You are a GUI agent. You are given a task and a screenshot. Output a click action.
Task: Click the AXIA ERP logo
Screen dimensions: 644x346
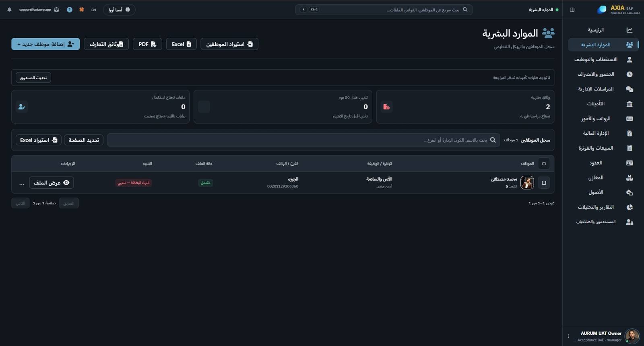[x=619, y=10]
